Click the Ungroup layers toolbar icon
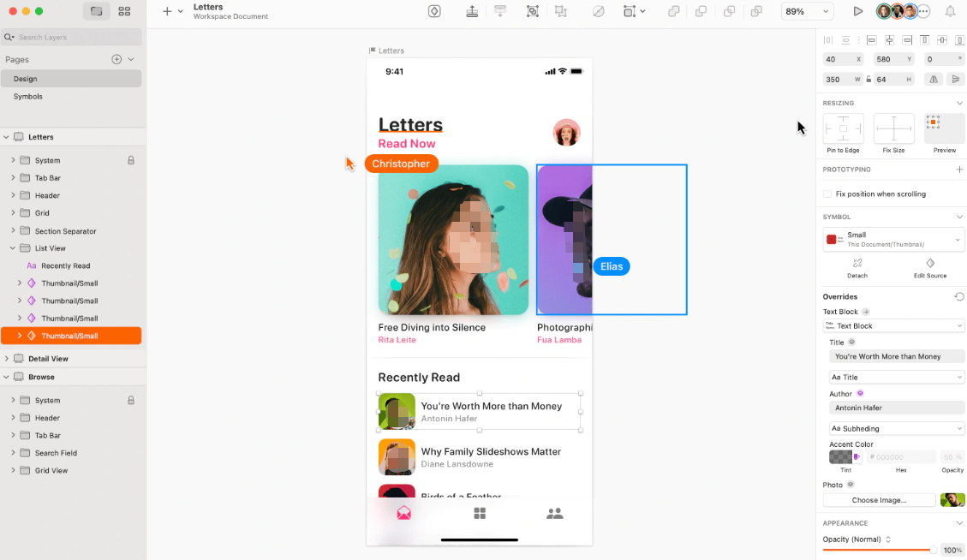This screenshot has height=560, width=967. pos(561,11)
